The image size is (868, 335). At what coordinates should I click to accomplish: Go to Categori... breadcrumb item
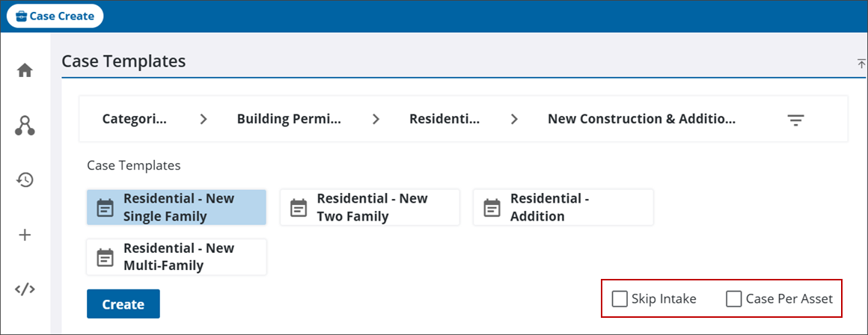point(135,119)
